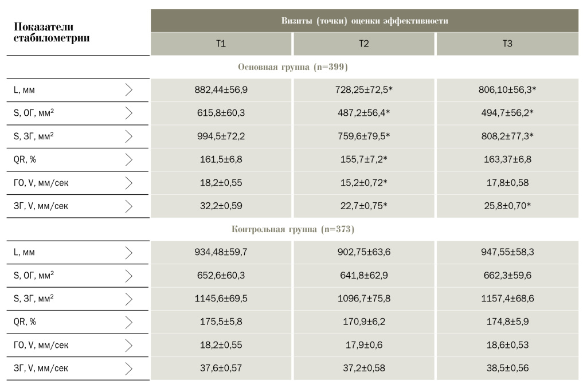587x392 pixels.
Task: Click the cell showing 25,8±0,70*
Action: [507, 206]
